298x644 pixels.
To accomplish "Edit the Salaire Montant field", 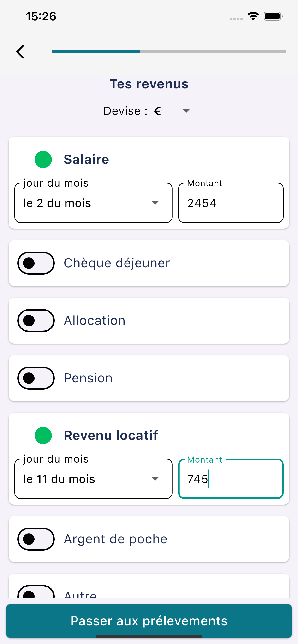I will point(231,203).
